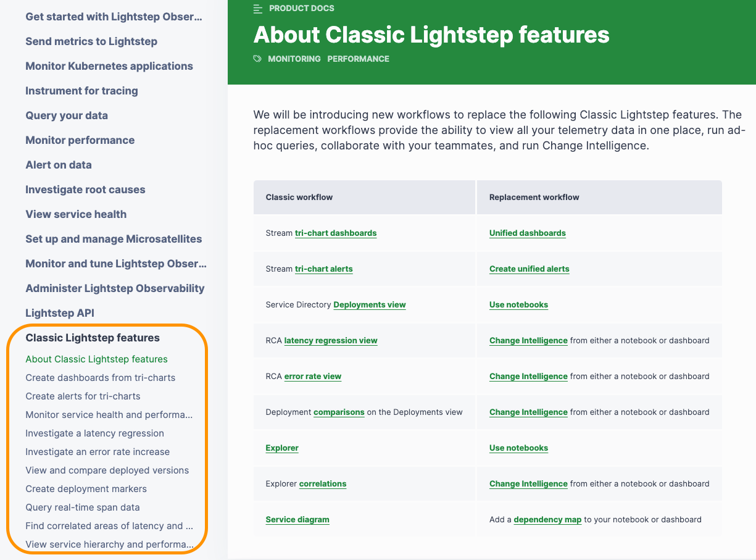This screenshot has width=756, height=560.
Task: Open the table of contents icon near PRODUCT DOCS
Action: tap(257, 9)
